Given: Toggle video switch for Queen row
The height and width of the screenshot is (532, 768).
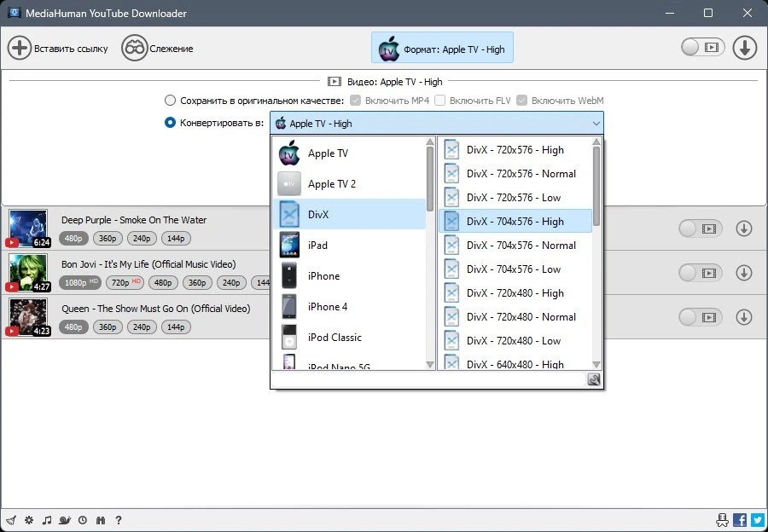Looking at the screenshot, I should (701, 317).
